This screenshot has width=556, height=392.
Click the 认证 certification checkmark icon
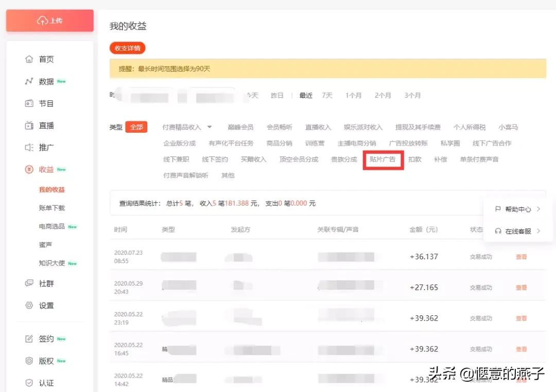(x=30, y=383)
